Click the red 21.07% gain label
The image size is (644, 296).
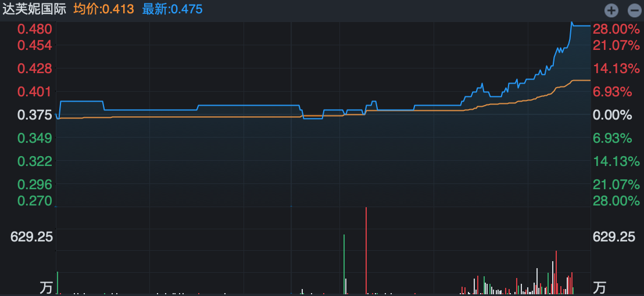[617, 45]
